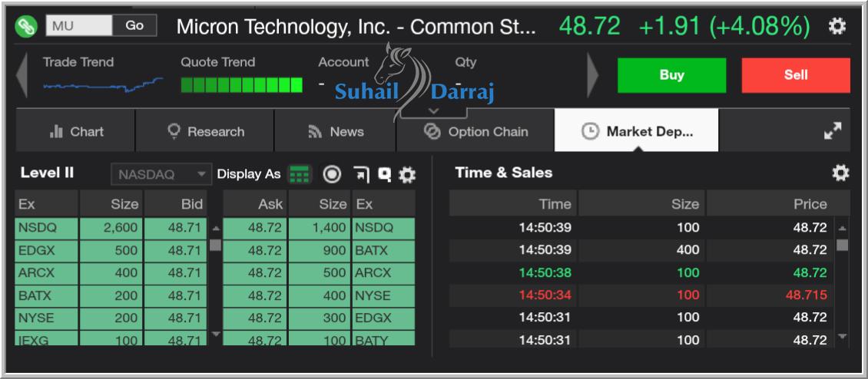Select the BATX ask row size 900

[319, 251]
